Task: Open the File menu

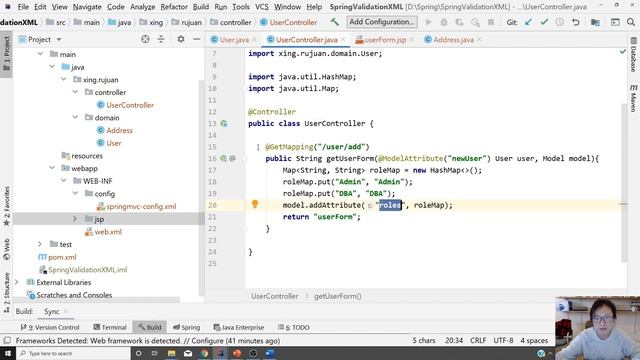Action: point(23,7)
